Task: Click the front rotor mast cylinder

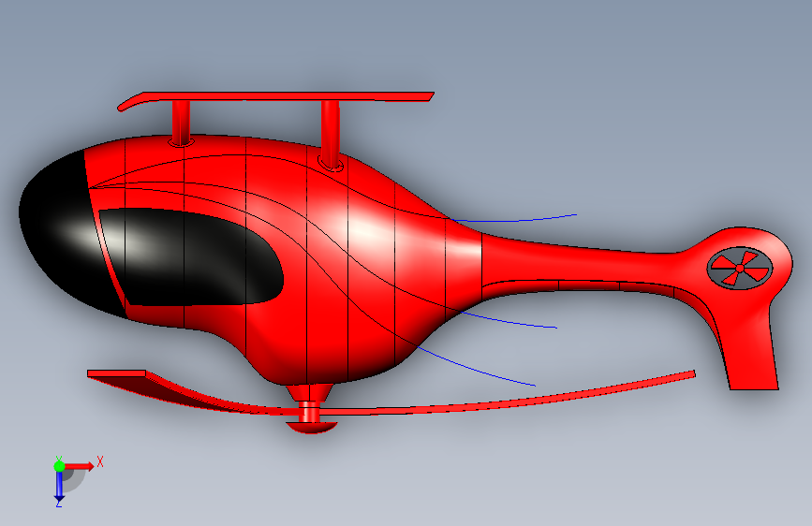Action: pyautogui.click(x=181, y=123)
